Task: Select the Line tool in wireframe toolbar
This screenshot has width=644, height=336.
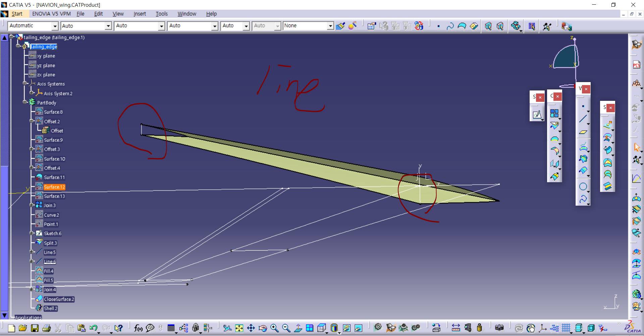Action: tap(583, 119)
